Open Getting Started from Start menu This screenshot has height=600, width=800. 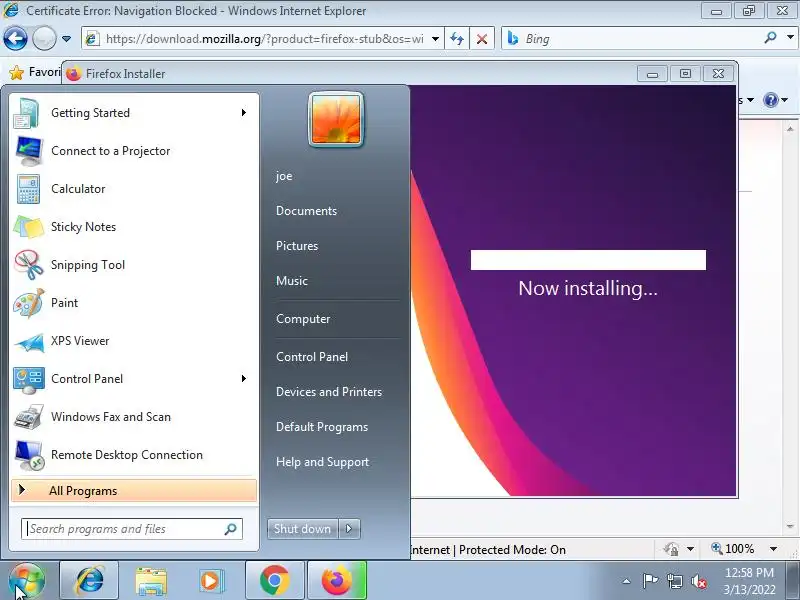click(134, 113)
